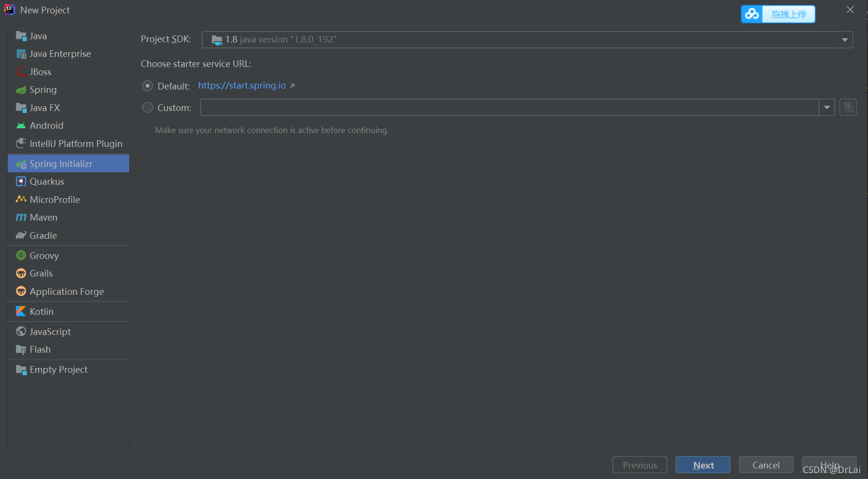Screen dimensions: 868x479
Task: Select the Groovy G icon
Action: [21, 256]
